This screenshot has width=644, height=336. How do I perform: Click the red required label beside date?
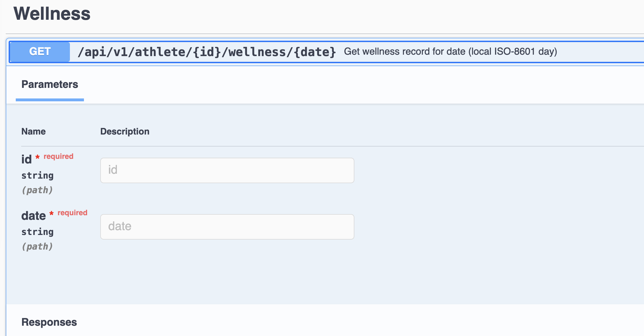[x=72, y=213]
